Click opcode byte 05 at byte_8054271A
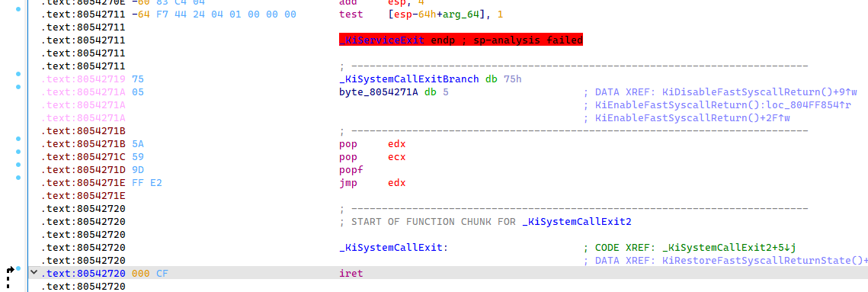Screen dimensions: 868x292 tap(138, 92)
